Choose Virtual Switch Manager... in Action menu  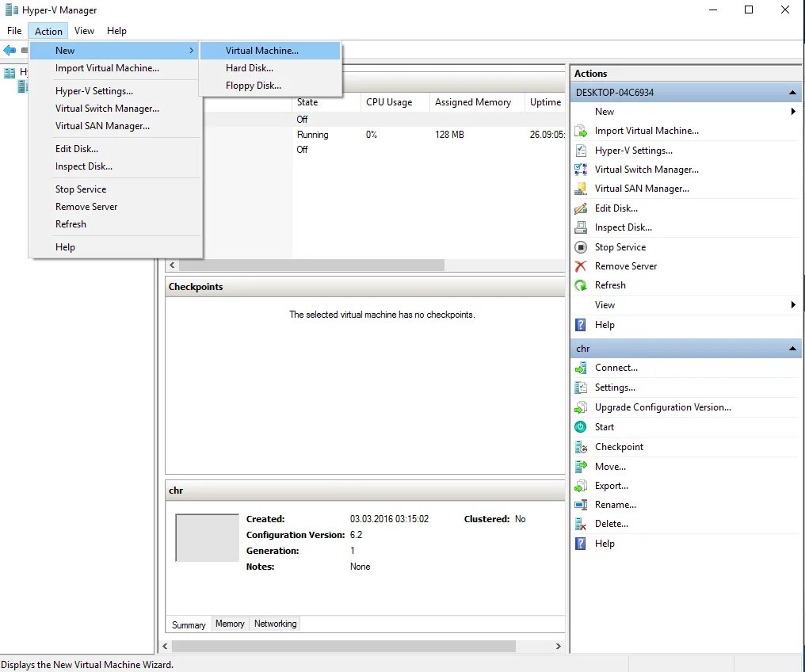[115, 109]
